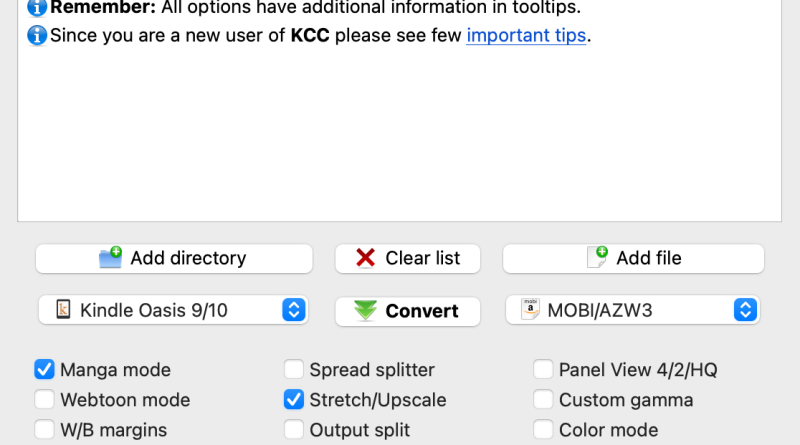Click the empty file list area
This screenshot has height=445, width=800.
pyautogui.click(x=400, y=140)
